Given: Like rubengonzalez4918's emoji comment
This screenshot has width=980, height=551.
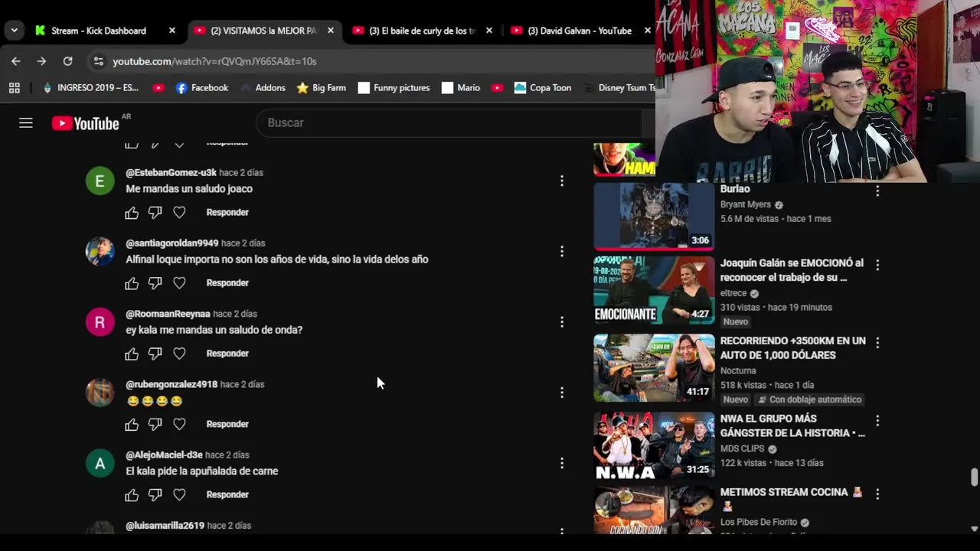Looking at the screenshot, I should click(x=132, y=424).
